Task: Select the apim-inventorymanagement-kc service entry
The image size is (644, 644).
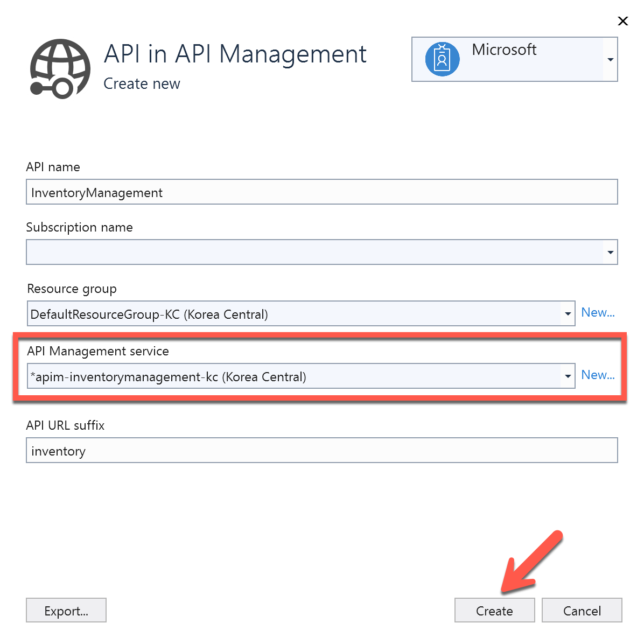Action: pyautogui.click(x=168, y=376)
